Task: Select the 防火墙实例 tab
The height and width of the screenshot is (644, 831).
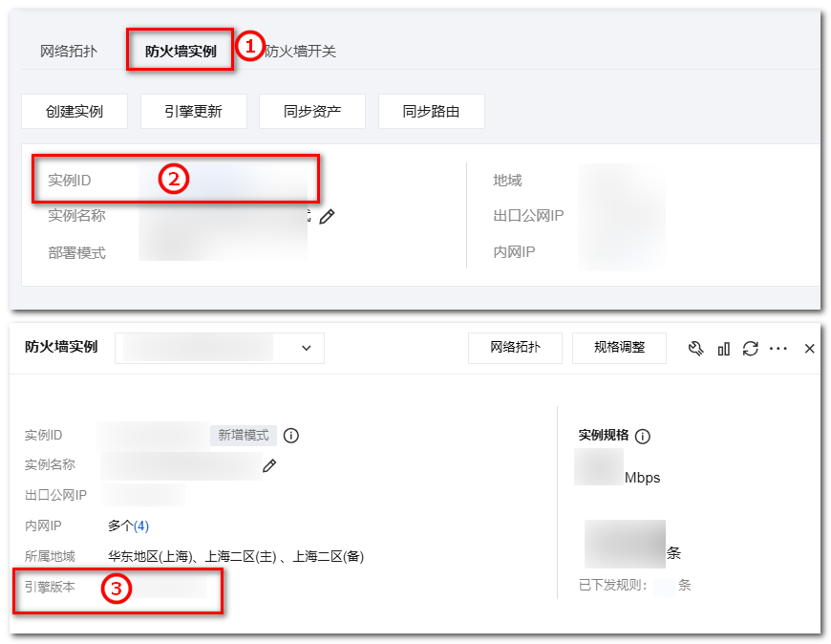Action: (181, 51)
